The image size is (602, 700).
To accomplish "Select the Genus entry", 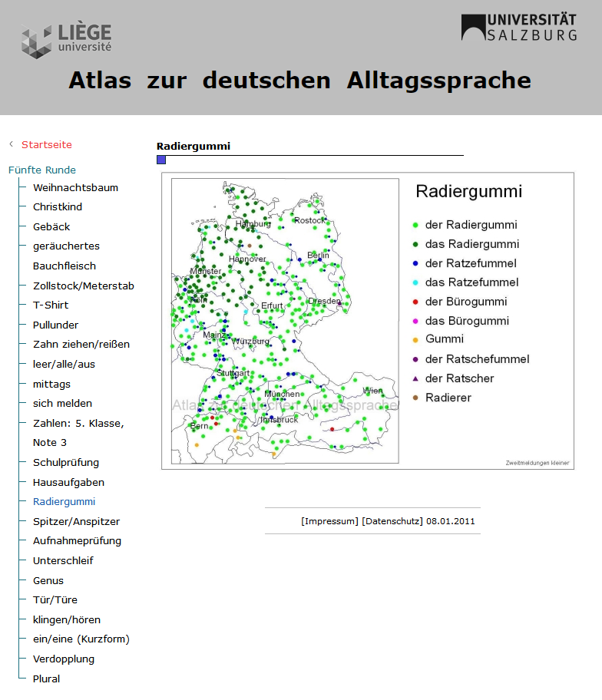I will (48, 580).
